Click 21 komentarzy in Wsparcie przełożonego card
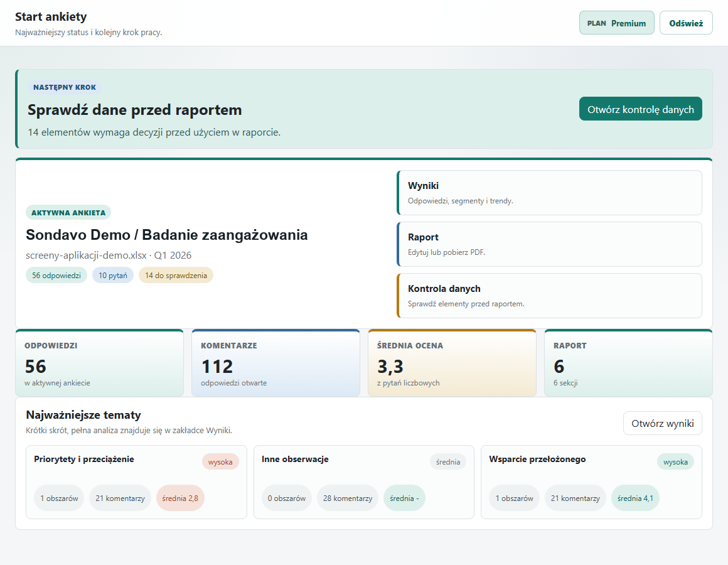 [575, 498]
